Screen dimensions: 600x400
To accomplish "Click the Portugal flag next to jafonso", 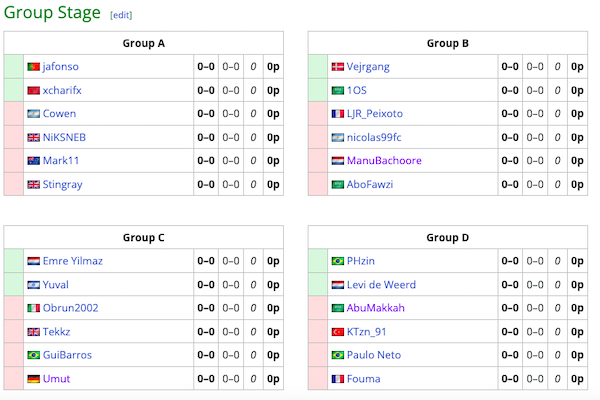I will [x=33, y=67].
